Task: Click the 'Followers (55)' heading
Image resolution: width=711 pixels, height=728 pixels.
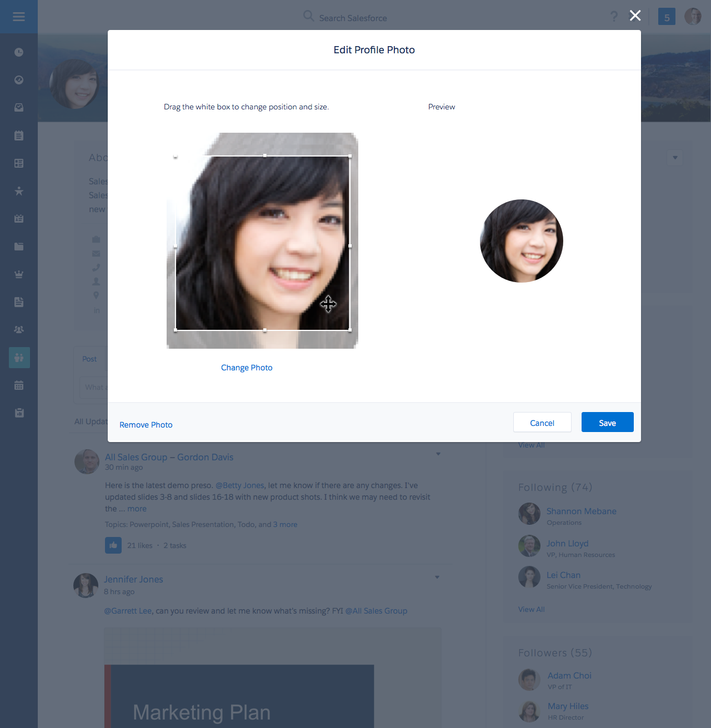Action: pos(555,652)
